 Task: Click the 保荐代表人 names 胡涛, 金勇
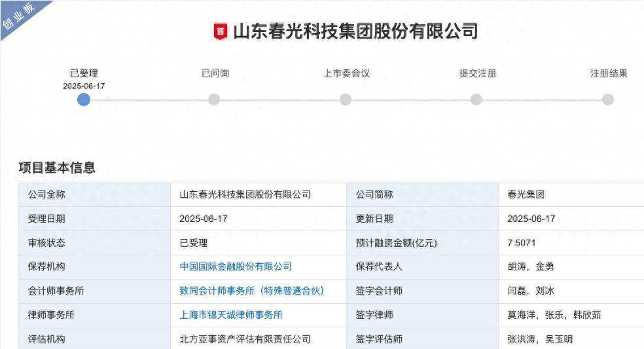click(531, 266)
